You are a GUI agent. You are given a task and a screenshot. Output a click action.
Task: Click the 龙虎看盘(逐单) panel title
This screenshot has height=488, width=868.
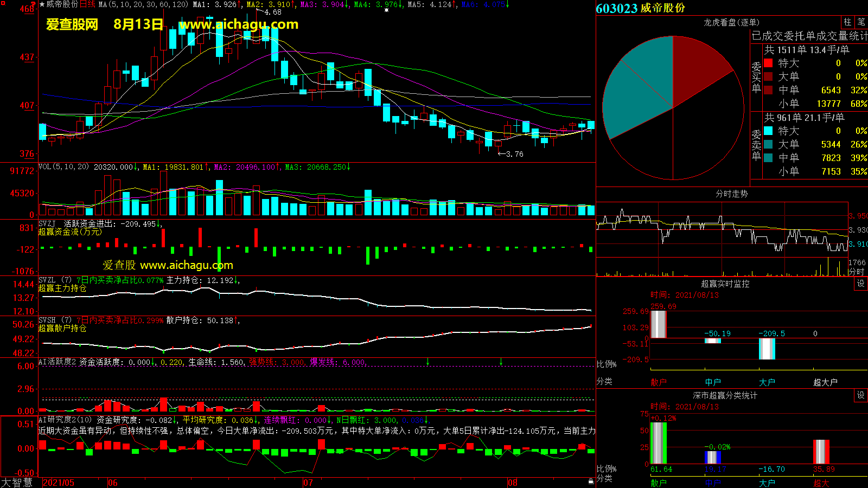pyautogui.click(x=731, y=22)
